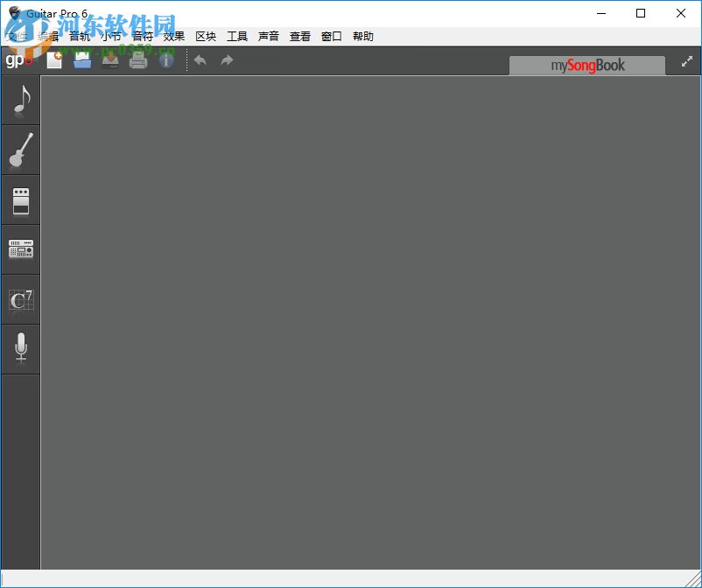Click the open file folder icon
The image size is (702, 588).
click(x=82, y=60)
